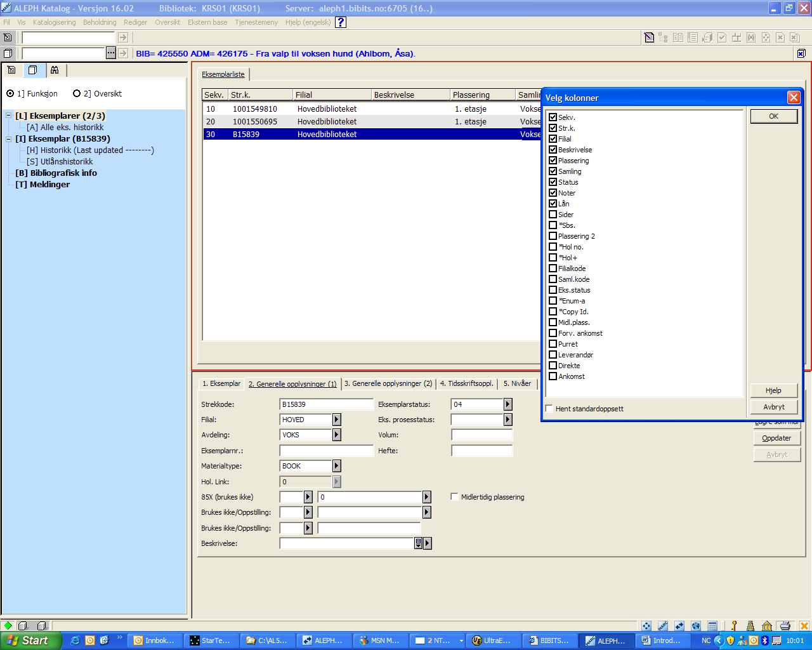Select the [H] Historikk tree item
The image size is (812, 650).
pyautogui.click(x=90, y=150)
